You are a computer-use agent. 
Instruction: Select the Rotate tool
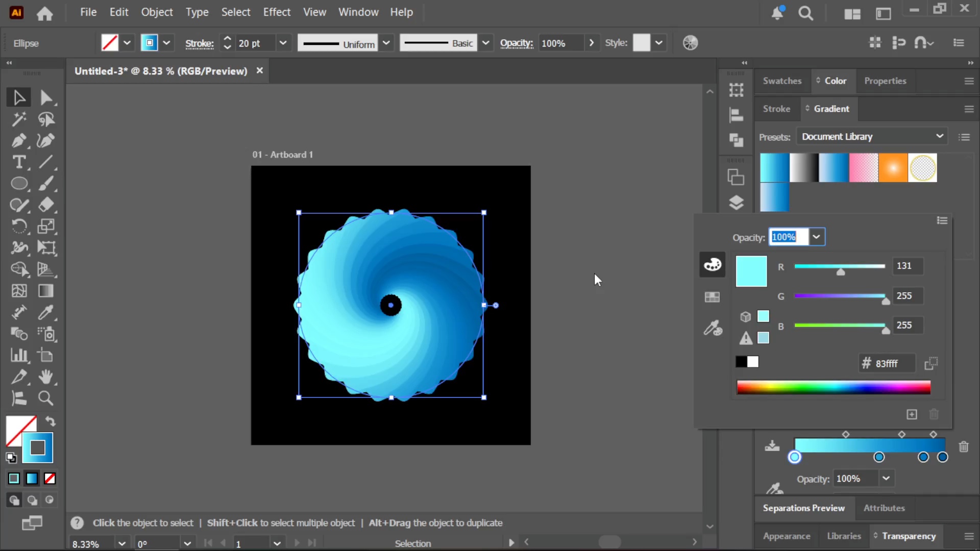[19, 226]
